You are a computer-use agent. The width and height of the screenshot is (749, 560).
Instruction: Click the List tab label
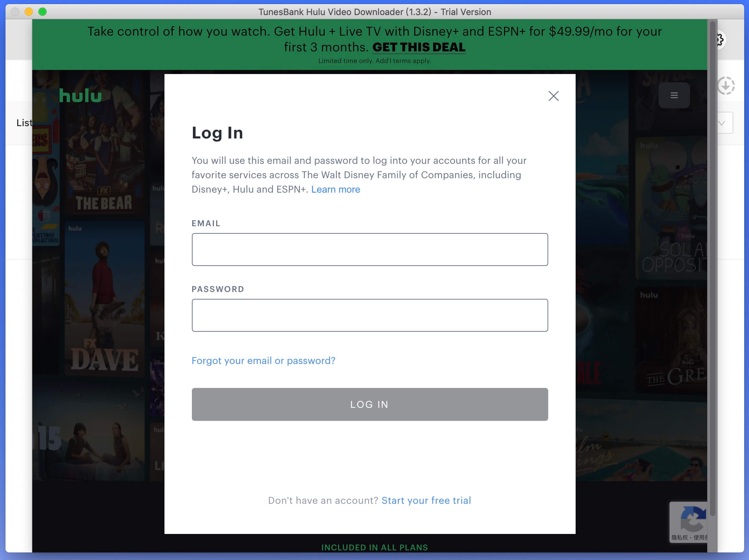click(24, 123)
